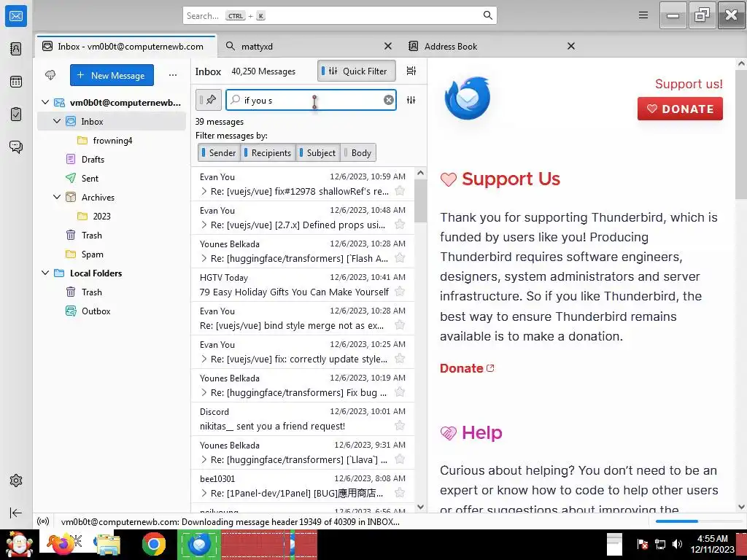
Task: Open folder pane options ellipsis menu
Action: tap(173, 75)
